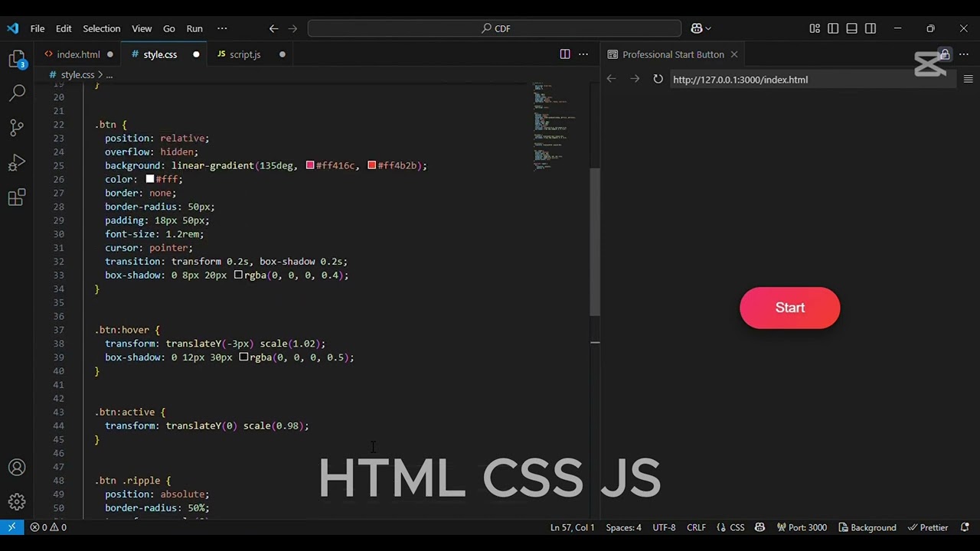The width and height of the screenshot is (980, 551).
Task: Change line endings via CRLF
Action: pos(696,527)
